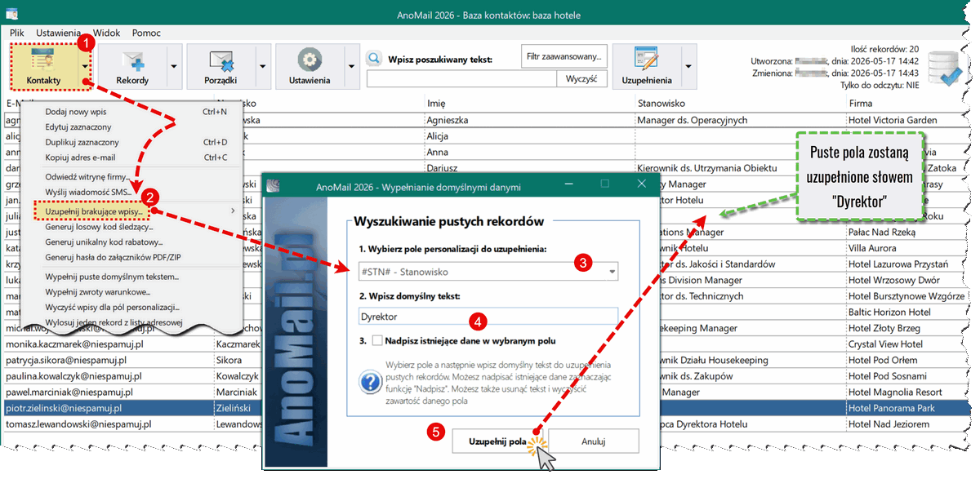The width and height of the screenshot is (980, 479).
Task: Click the Kontakty toolbar icon
Action: tap(44, 60)
